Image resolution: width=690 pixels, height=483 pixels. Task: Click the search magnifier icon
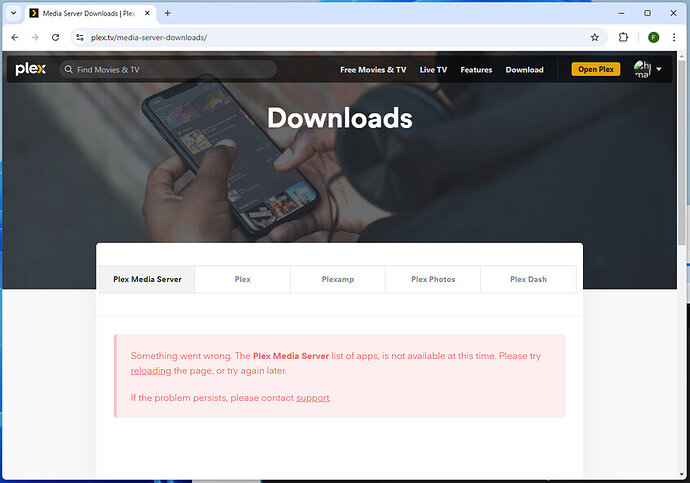coord(69,70)
